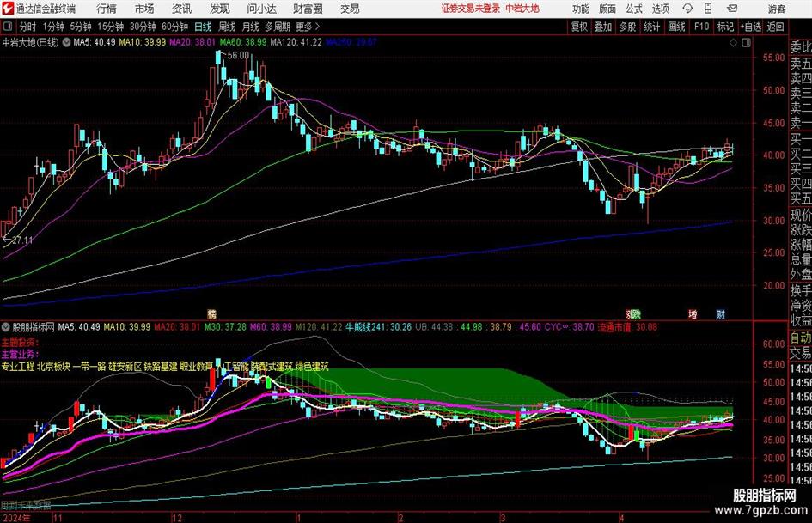Click the 财 financial report marker
This screenshot has height=523, width=812.
click(720, 314)
